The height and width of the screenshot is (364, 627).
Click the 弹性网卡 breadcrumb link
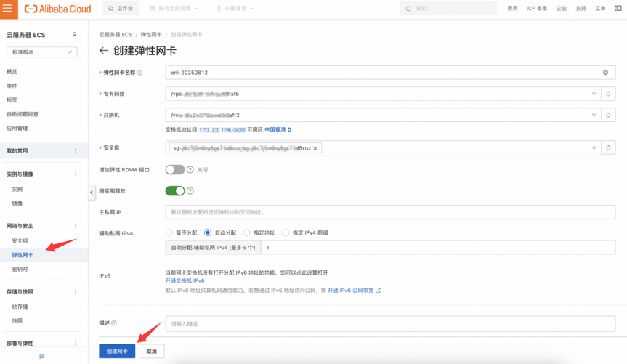151,35
